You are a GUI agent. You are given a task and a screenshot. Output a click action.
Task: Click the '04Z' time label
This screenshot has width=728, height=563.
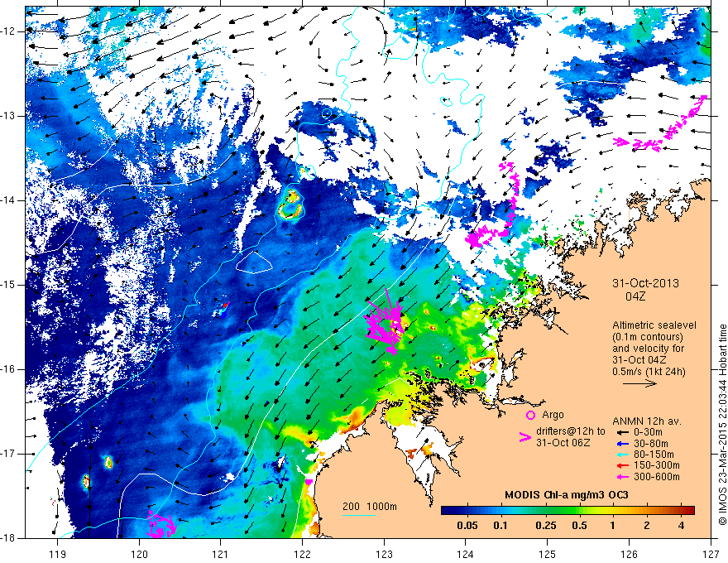635,296
